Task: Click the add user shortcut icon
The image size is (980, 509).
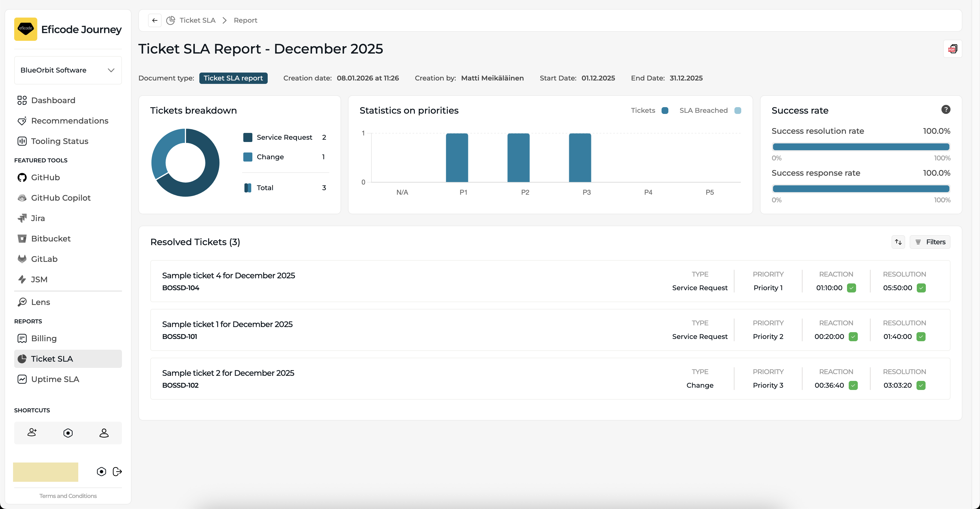Action: [32, 432]
